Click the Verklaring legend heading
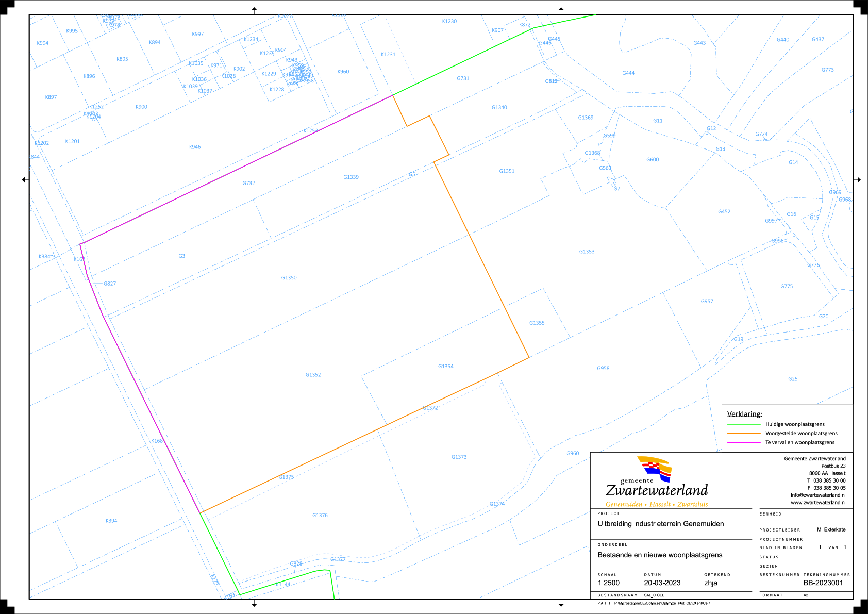The width and height of the screenshot is (868, 614). pos(744,414)
